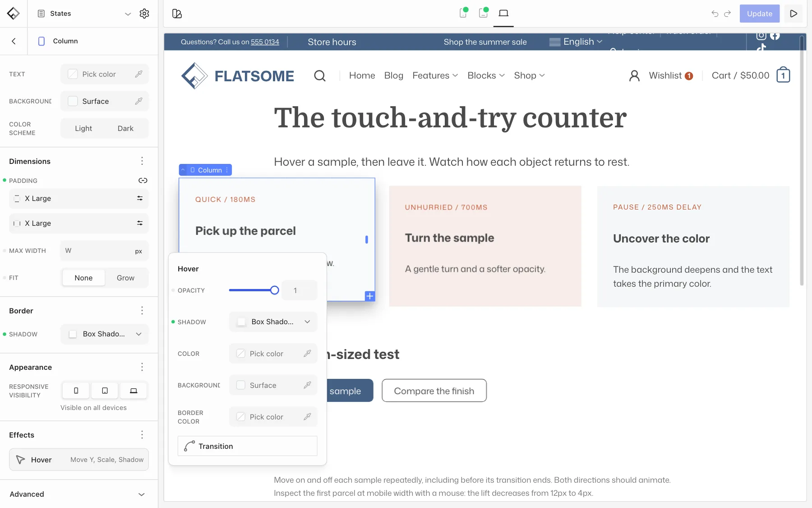Click the preview play button
This screenshot has width=812, height=508.
(x=794, y=14)
